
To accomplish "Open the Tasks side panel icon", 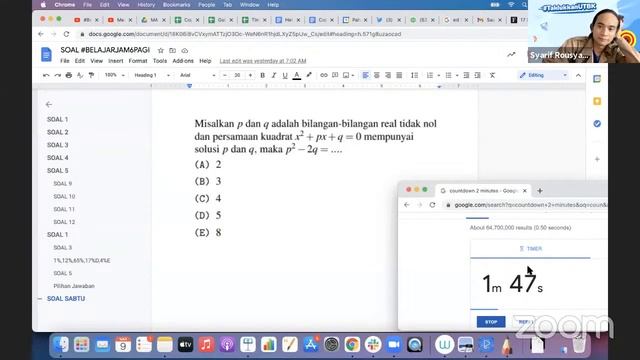I will tap(597, 124).
